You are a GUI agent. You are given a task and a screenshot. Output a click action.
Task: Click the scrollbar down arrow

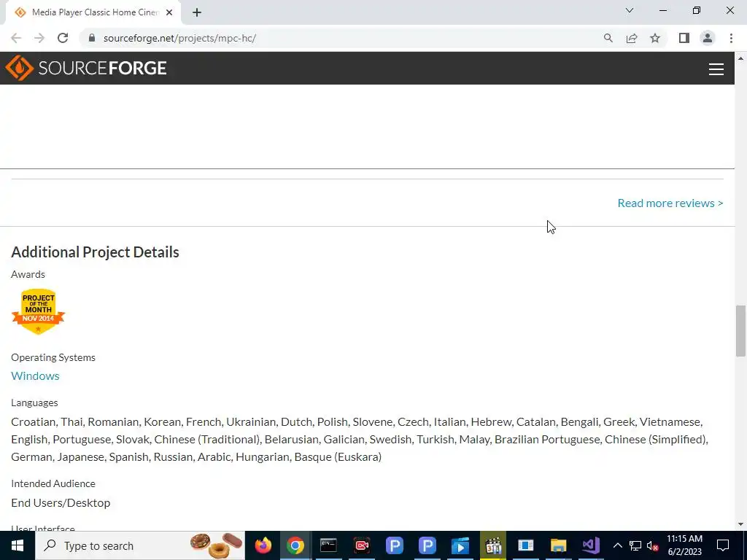[x=740, y=524]
